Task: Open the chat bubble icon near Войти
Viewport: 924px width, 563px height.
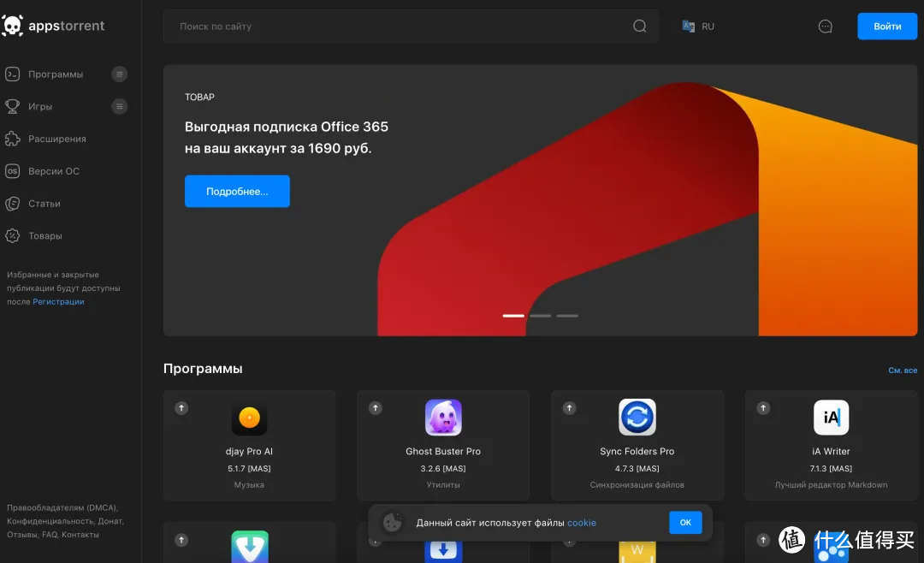Action: tap(825, 26)
